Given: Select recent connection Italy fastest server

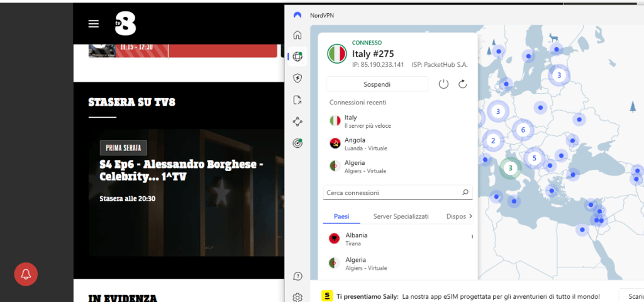Looking at the screenshot, I should 397,121.
